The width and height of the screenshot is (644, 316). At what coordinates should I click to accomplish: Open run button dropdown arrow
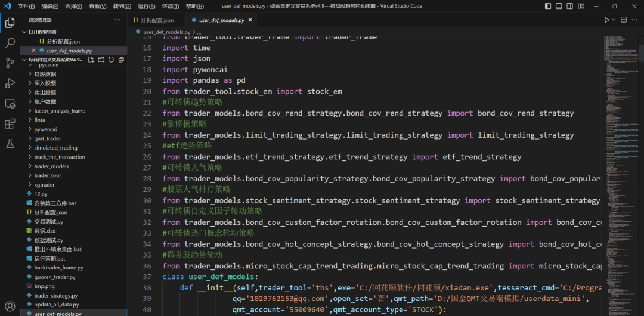[614, 20]
